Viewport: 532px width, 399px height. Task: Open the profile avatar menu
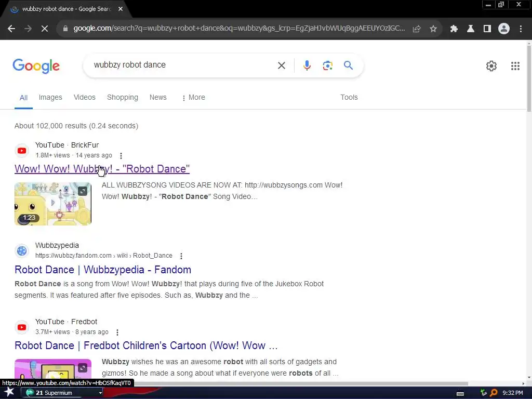504,29
